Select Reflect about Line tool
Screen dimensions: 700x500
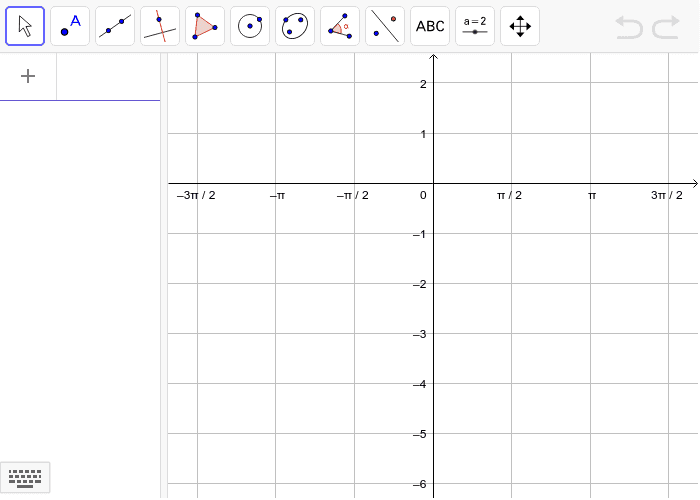click(385, 26)
